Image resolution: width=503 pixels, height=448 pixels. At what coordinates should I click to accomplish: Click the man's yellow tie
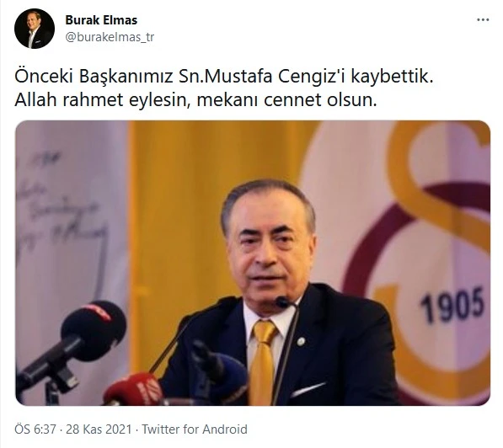[262, 360]
